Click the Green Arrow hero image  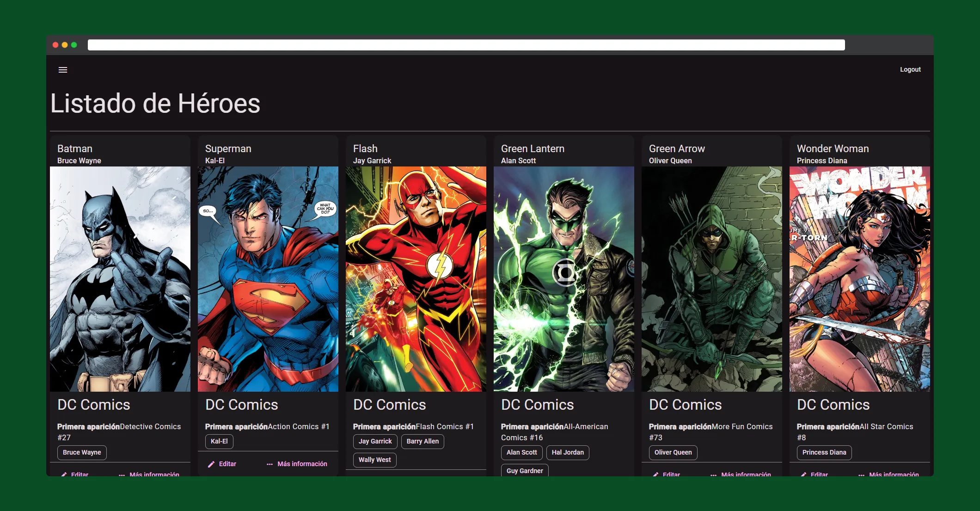pos(712,279)
